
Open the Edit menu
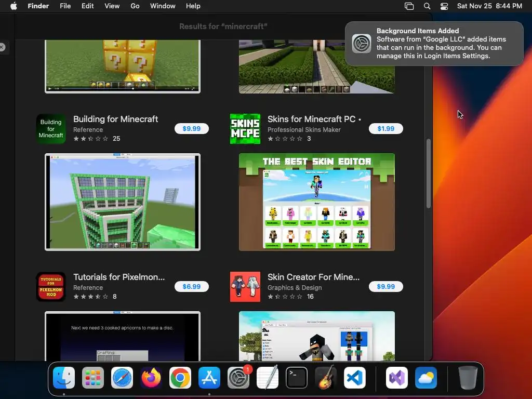point(87,6)
